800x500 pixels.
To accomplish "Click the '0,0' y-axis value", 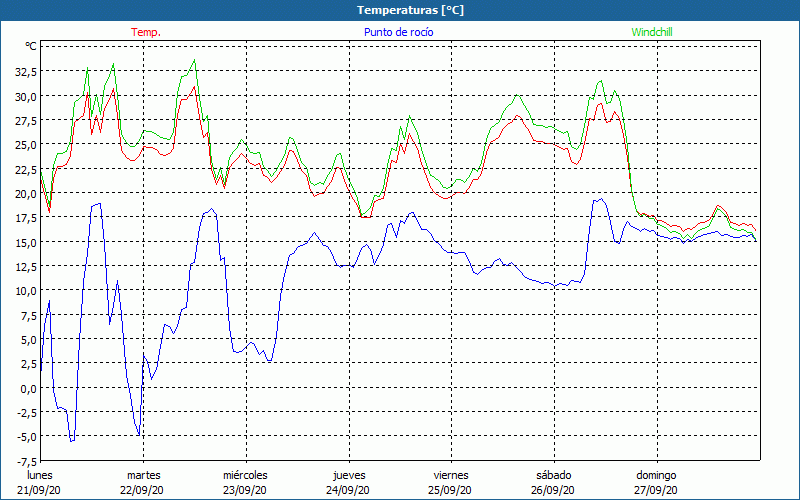I will 29,389.
